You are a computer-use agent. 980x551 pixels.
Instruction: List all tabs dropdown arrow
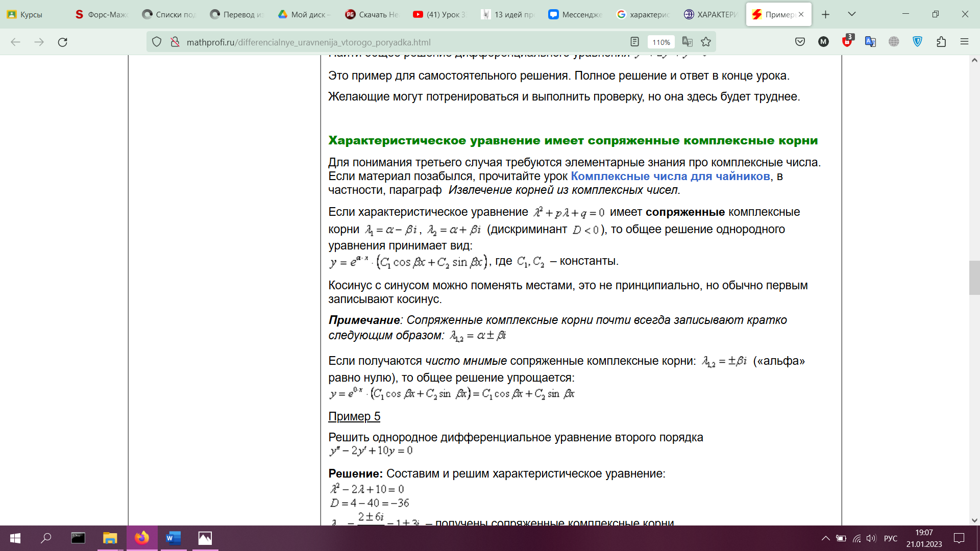click(851, 14)
